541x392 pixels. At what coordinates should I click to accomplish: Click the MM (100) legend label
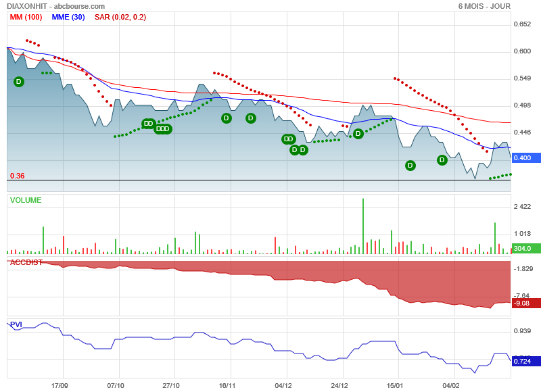[26, 18]
